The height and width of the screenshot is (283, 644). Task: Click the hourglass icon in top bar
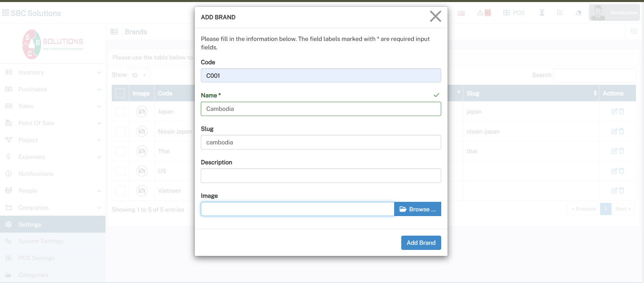(x=542, y=13)
